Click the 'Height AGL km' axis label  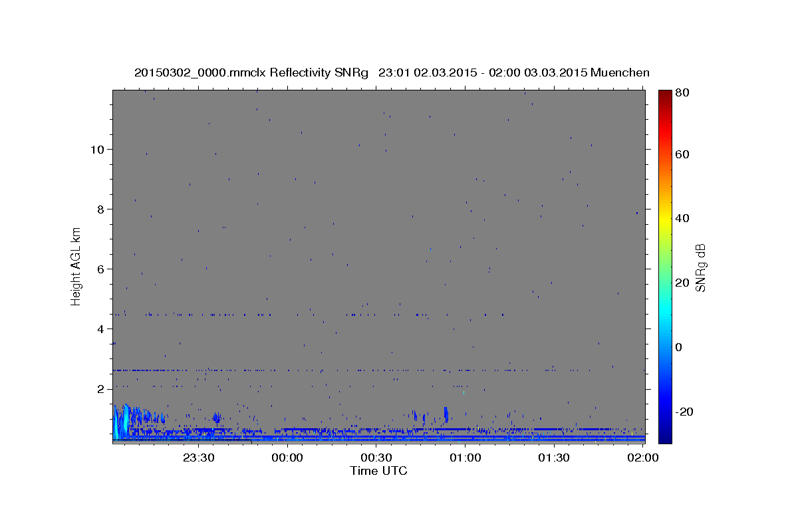(x=76, y=265)
